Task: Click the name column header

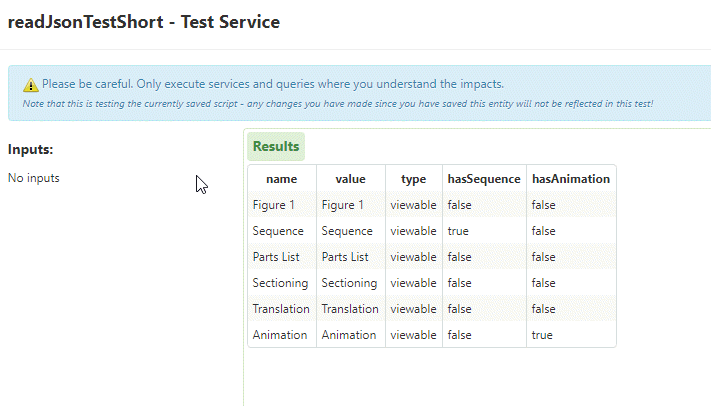Action: (282, 179)
